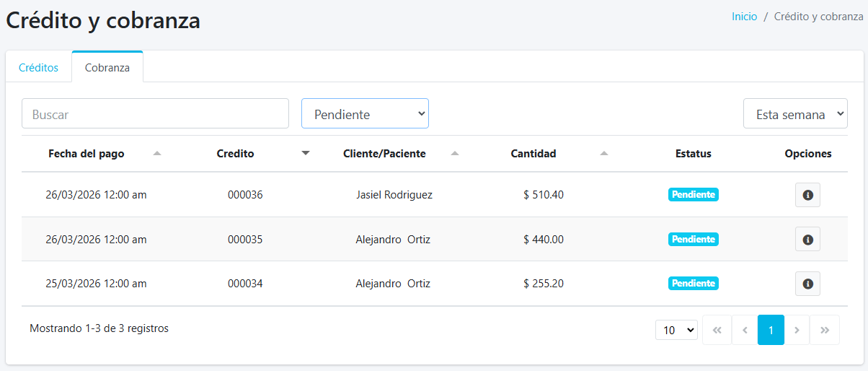Click the Inicio breadcrumb link
The width and height of the screenshot is (868, 371).
(x=744, y=17)
